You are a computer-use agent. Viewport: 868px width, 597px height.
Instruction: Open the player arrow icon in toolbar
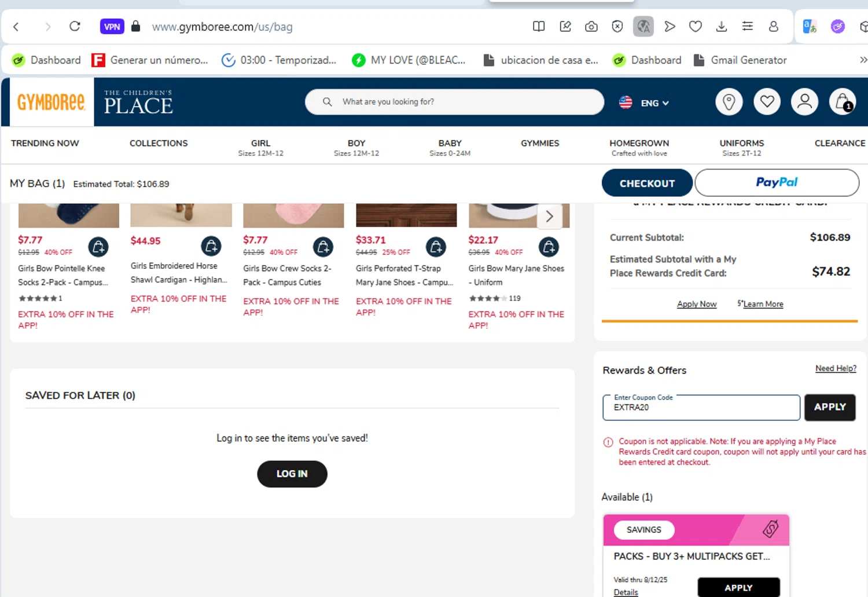point(670,27)
